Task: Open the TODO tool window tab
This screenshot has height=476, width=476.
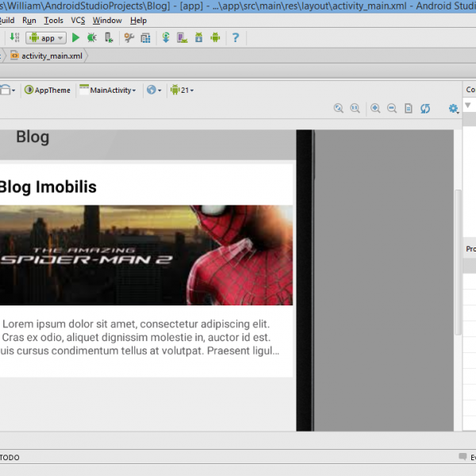Action: tap(10, 458)
